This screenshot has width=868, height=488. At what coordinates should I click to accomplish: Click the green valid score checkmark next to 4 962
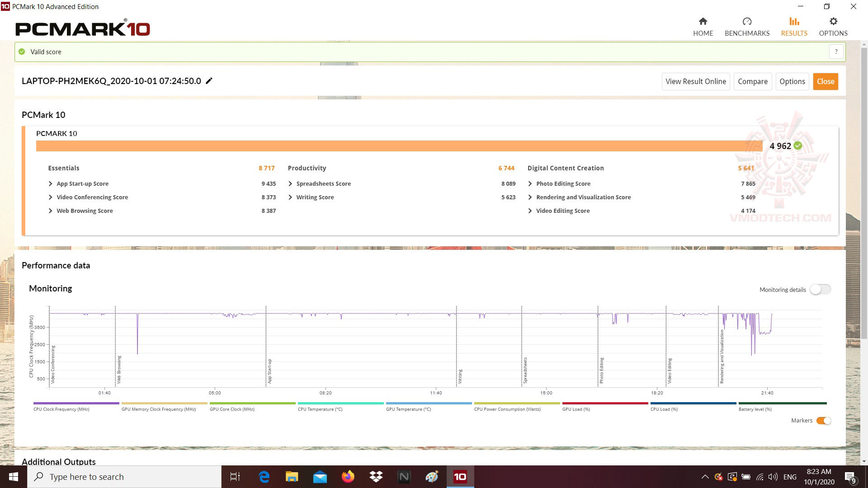tap(798, 145)
